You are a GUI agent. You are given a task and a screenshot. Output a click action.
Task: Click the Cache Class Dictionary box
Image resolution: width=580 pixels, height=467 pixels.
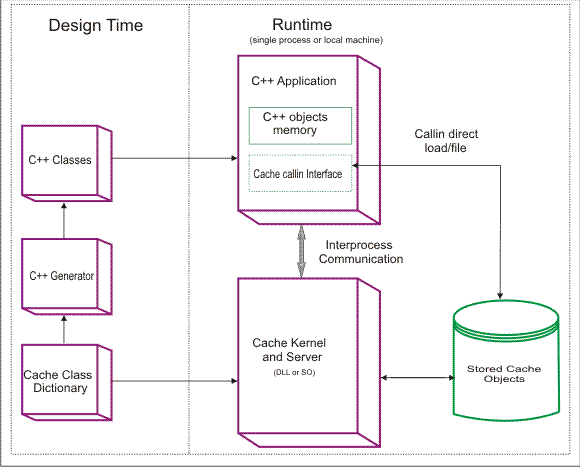(x=67, y=383)
